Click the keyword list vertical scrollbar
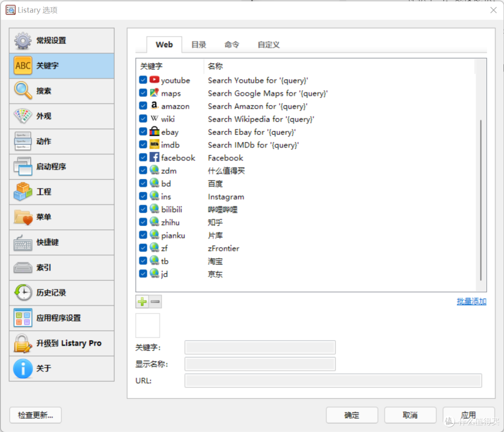The height and width of the screenshot is (432, 504). click(x=481, y=200)
